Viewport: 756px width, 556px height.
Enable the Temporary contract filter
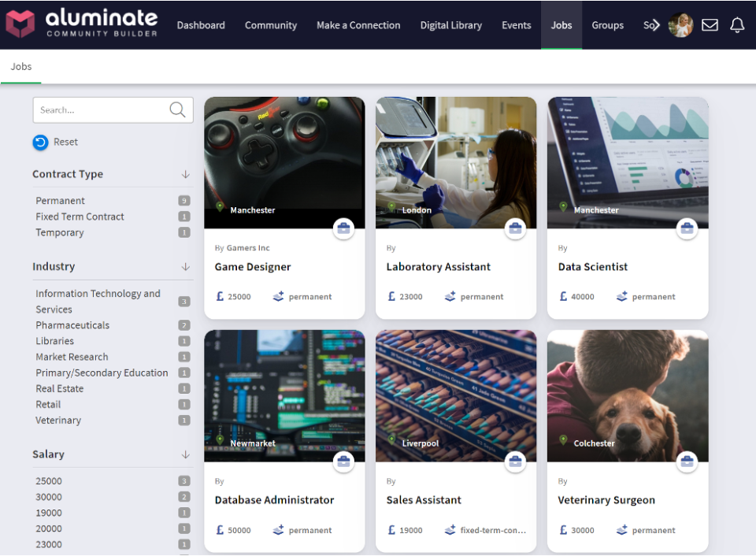(59, 232)
